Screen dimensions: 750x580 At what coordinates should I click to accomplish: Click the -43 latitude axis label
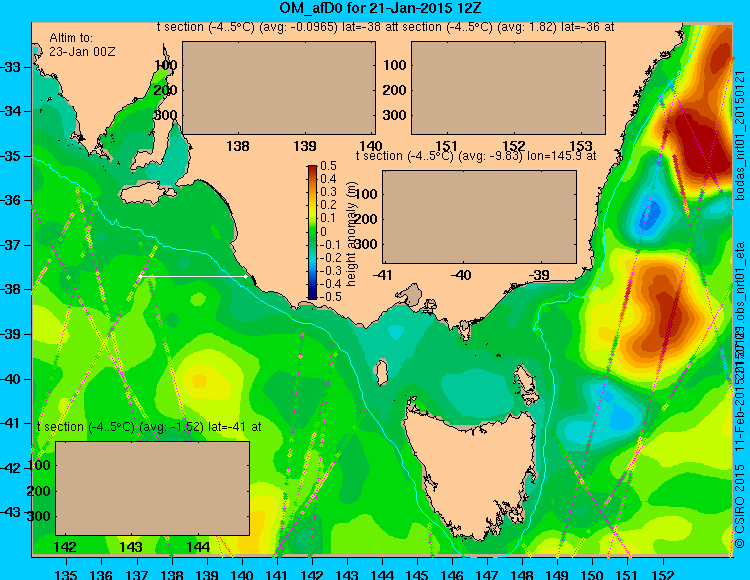click(11, 512)
